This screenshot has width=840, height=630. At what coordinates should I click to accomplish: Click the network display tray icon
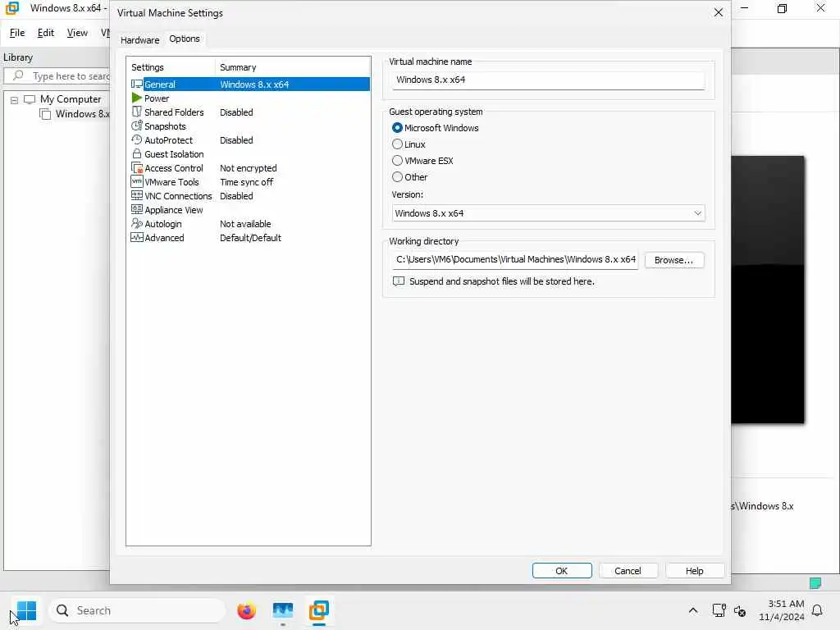coord(719,610)
